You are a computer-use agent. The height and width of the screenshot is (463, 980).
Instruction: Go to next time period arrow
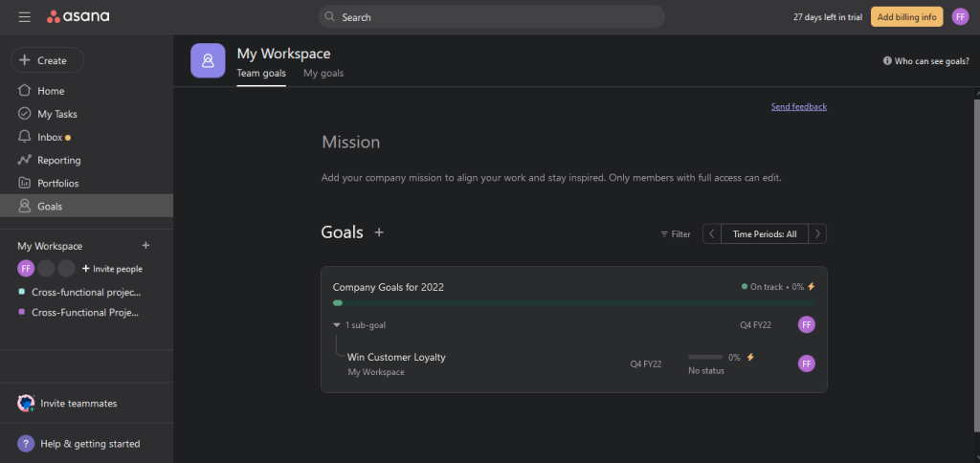(817, 233)
